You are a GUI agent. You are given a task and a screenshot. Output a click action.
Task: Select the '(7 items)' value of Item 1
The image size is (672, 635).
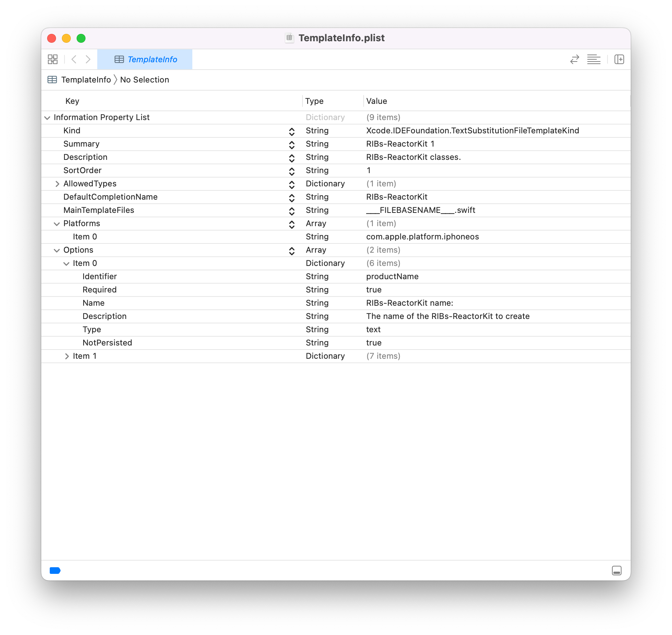[383, 356]
